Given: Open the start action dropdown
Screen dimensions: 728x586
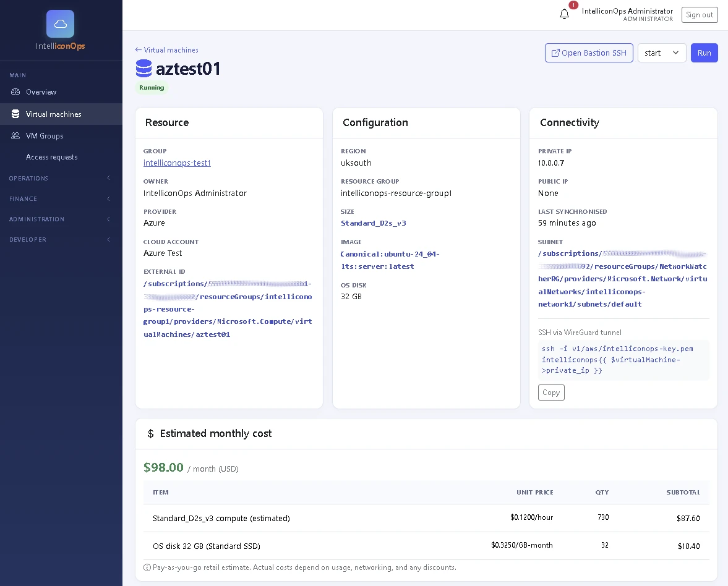Looking at the screenshot, I should 662,53.
